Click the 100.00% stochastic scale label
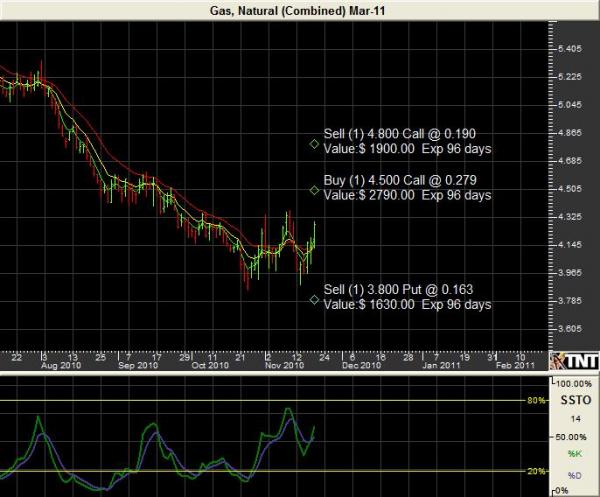600x497 pixels. 574,384
